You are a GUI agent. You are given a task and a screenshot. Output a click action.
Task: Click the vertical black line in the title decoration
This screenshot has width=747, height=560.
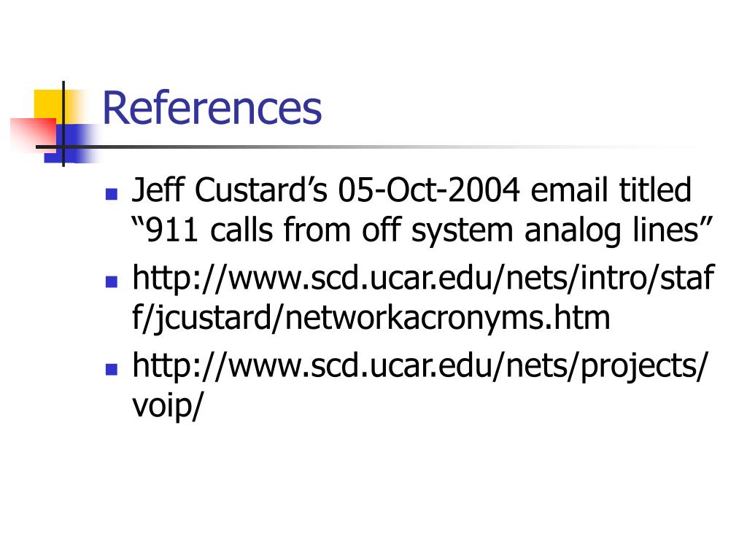(x=63, y=124)
